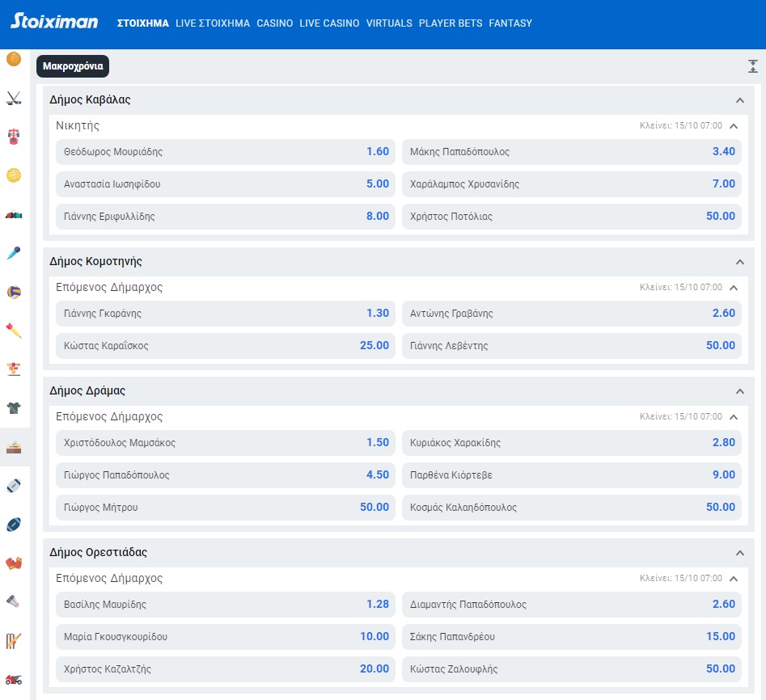Open the volleyball sidebar icon
This screenshot has height=700, width=766.
point(14,292)
